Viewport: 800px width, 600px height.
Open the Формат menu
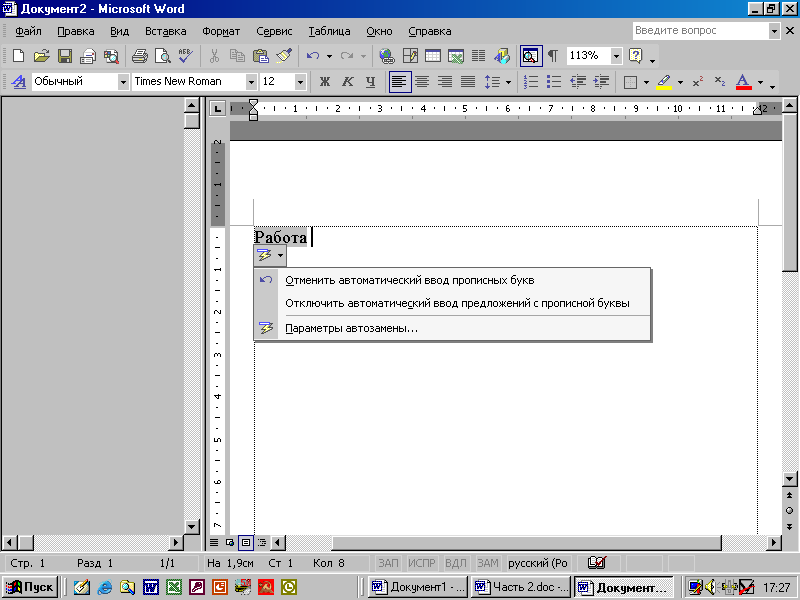point(221,31)
